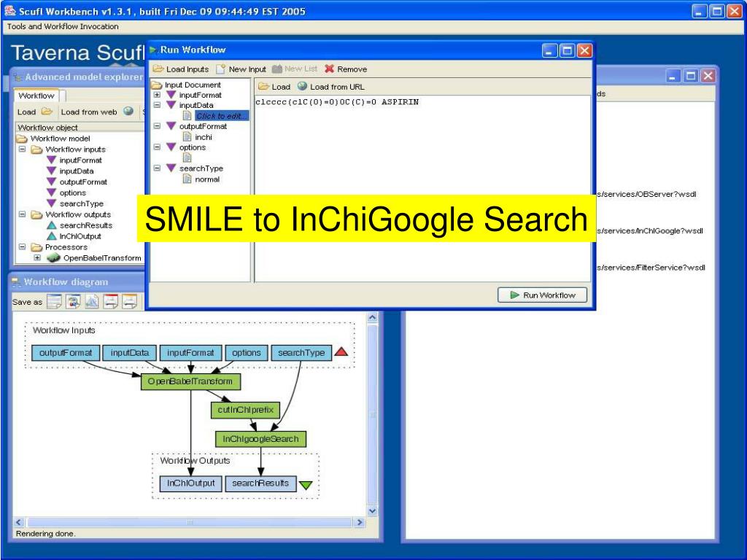Click the searchResults box in Workflow Outputs
747x560 pixels.
pos(260,483)
